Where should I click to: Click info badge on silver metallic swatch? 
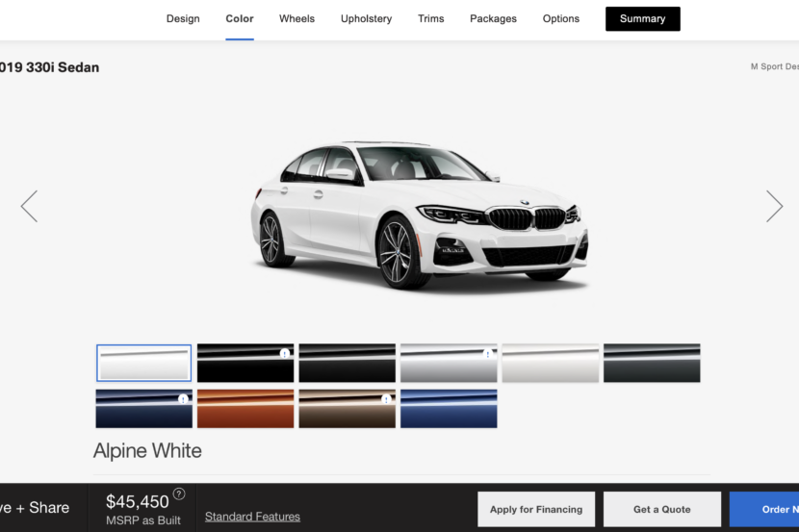click(x=488, y=353)
